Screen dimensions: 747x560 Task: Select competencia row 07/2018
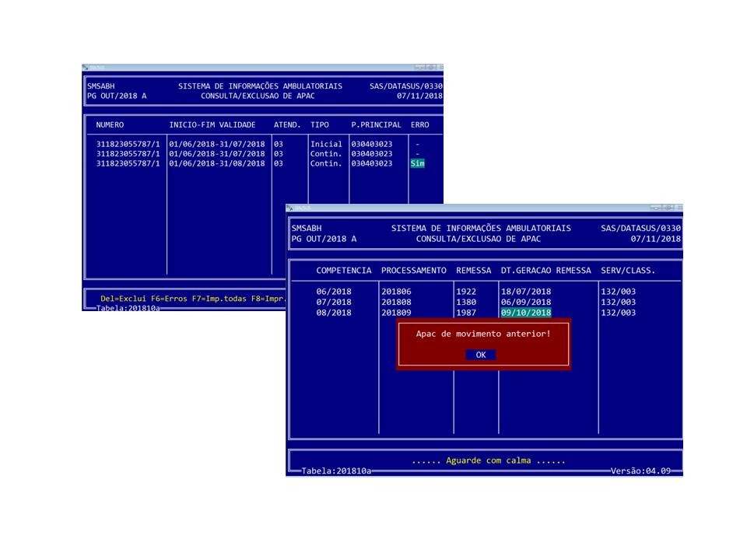(334, 302)
